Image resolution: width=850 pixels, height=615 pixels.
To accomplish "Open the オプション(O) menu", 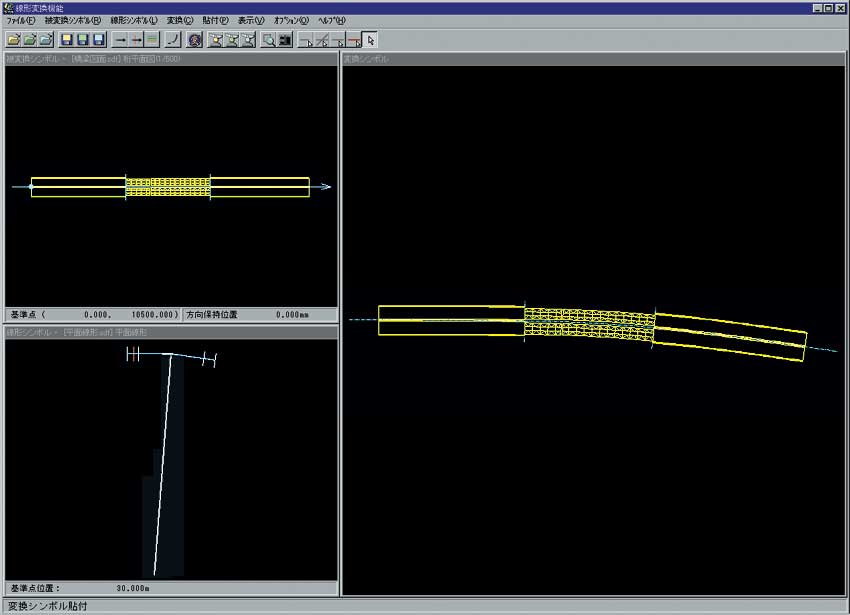I will point(291,21).
